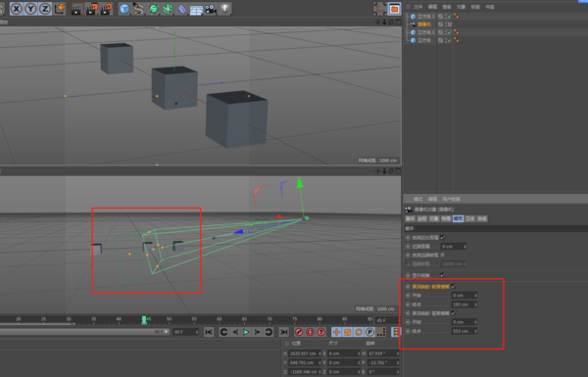This screenshot has height=377, width=588.
Task: Click the 195 cm 终点 field
Action: (465, 305)
